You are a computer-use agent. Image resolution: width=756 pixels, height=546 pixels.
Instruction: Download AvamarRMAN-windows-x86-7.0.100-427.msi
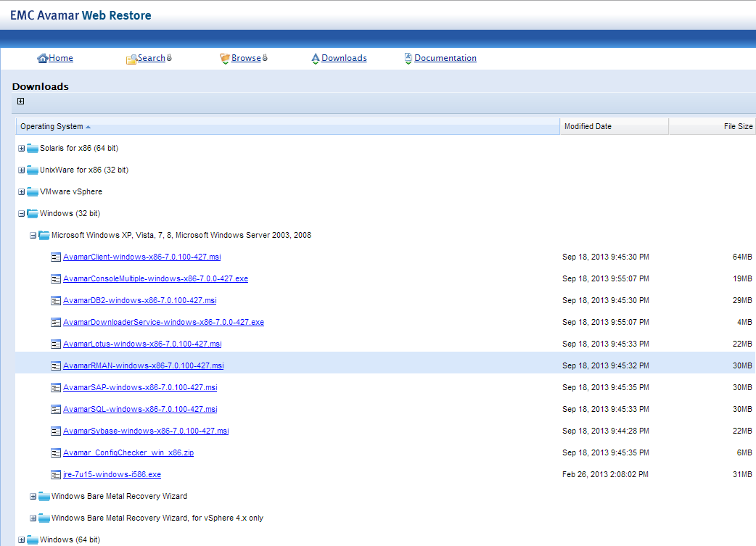[143, 365]
